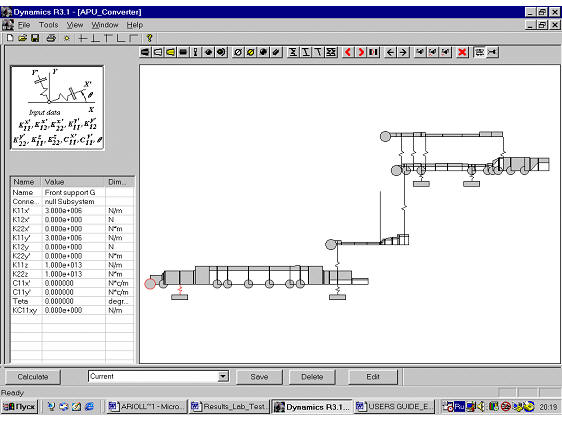Expand the Current combo box arrow
This screenshot has height=422, width=562.
point(223,376)
